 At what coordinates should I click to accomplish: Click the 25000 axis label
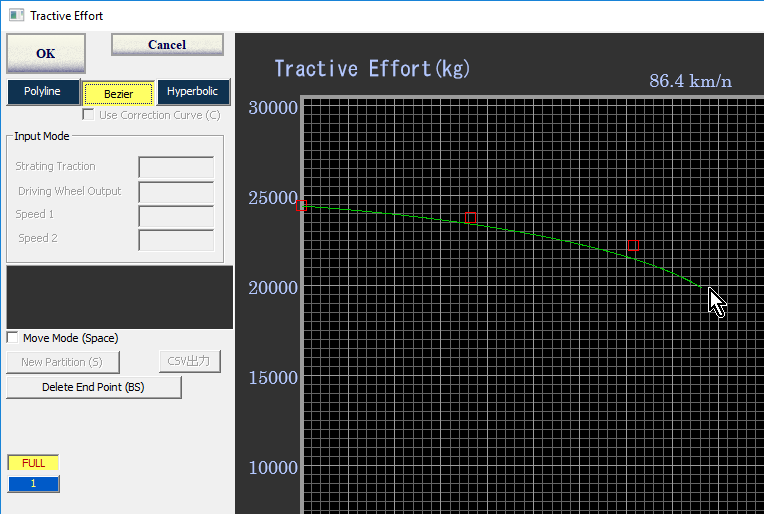pos(273,198)
